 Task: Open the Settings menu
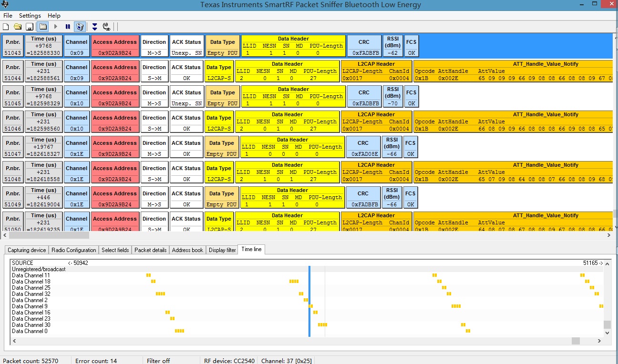tap(30, 16)
